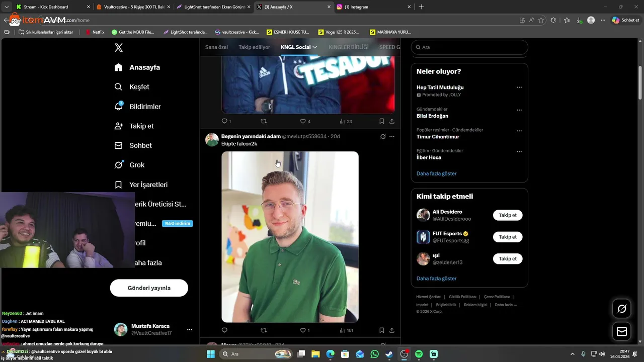Screen dimensions: 644x362
Task: Reply to the Ekipte falcon2k post
Action: coord(224,330)
